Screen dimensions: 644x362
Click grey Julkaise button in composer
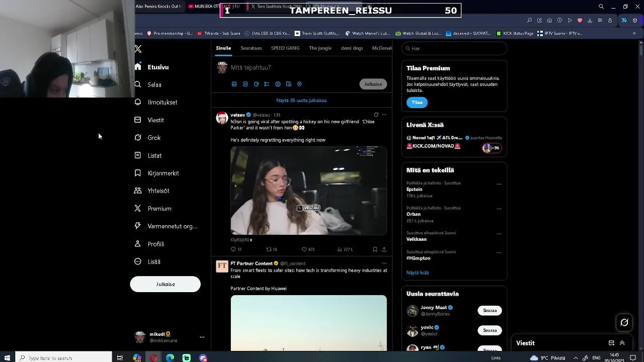point(373,84)
